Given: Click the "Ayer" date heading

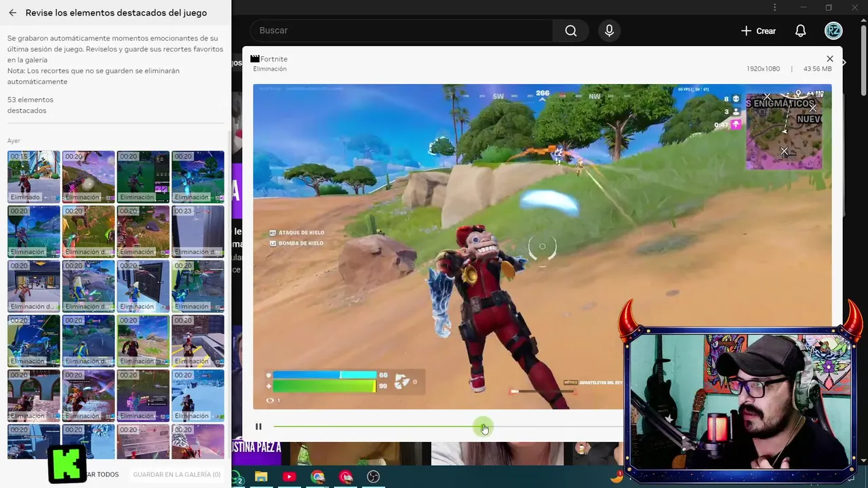Looking at the screenshot, I should tap(14, 141).
